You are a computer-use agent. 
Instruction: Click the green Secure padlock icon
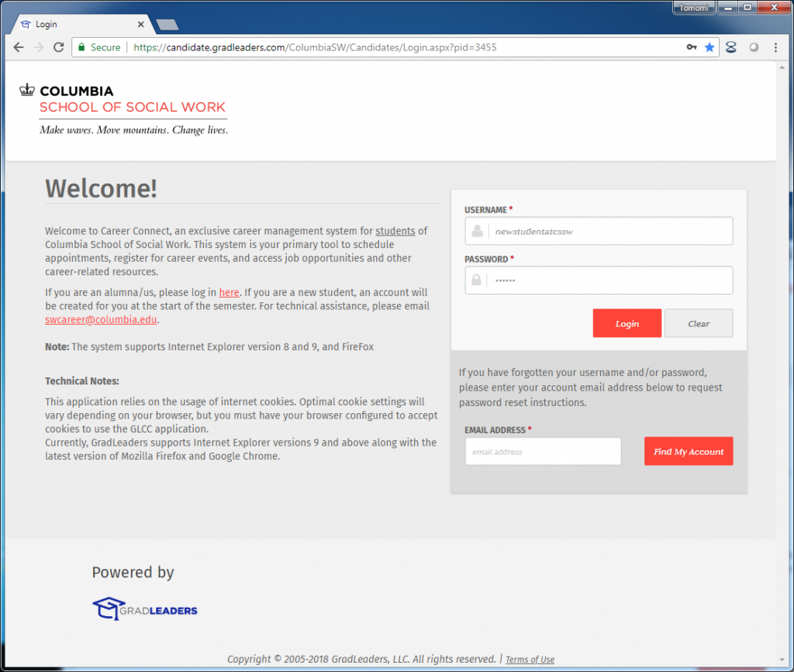coord(81,47)
